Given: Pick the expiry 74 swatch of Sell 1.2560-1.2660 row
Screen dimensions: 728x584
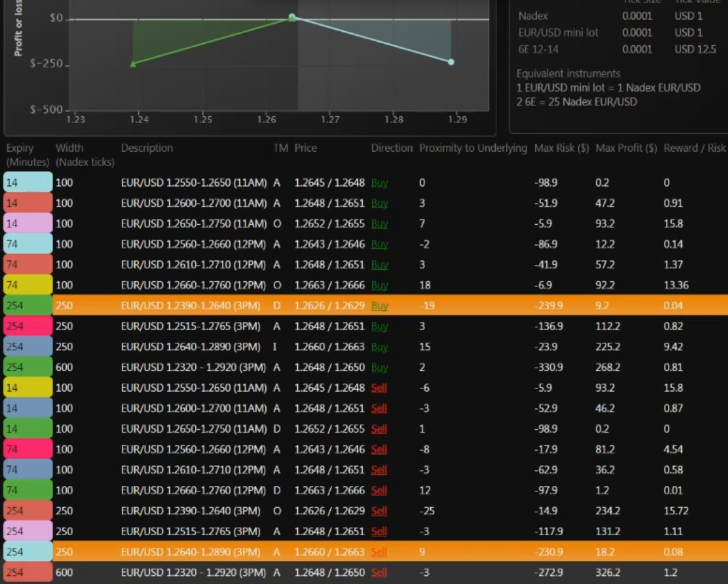Looking at the screenshot, I should click(28, 449).
